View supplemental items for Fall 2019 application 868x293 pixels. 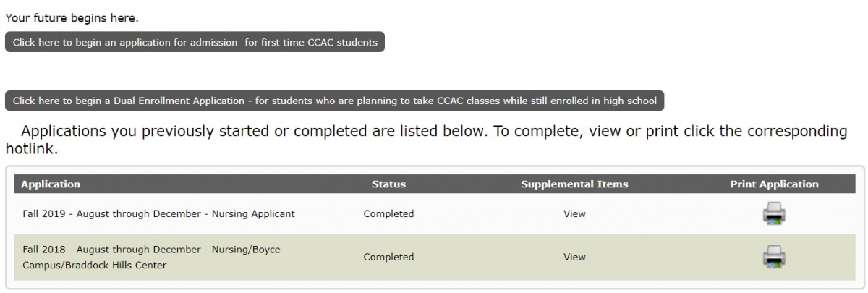click(574, 214)
